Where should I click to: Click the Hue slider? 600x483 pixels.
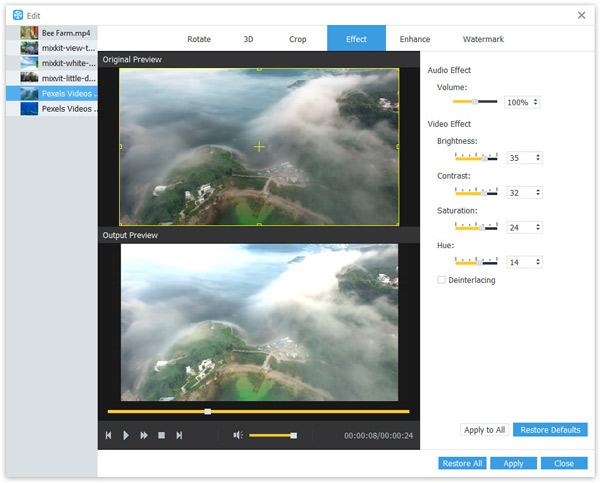[x=476, y=262]
